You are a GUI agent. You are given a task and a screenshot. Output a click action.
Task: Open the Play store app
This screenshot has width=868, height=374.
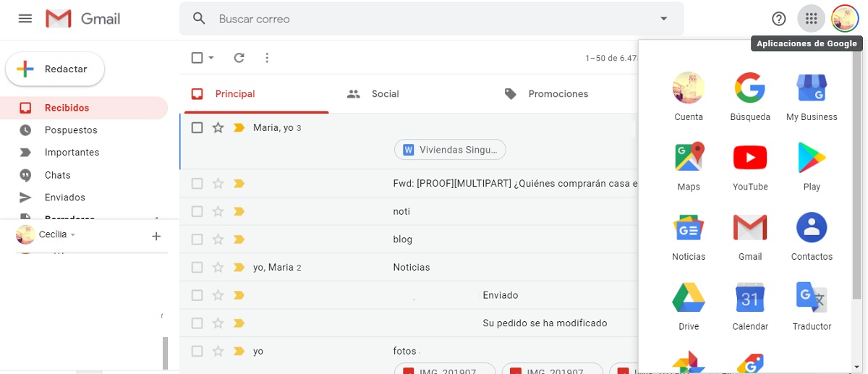click(x=812, y=166)
